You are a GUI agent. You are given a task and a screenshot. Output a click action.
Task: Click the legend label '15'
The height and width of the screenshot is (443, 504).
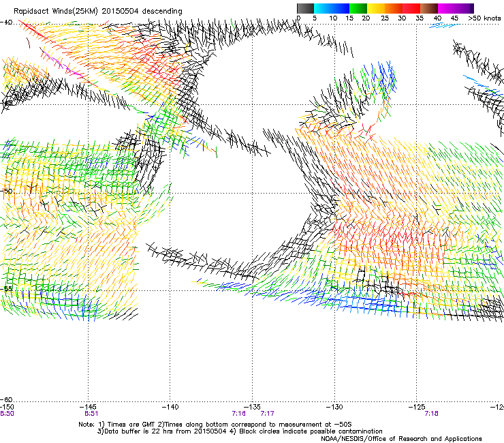pos(349,18)
